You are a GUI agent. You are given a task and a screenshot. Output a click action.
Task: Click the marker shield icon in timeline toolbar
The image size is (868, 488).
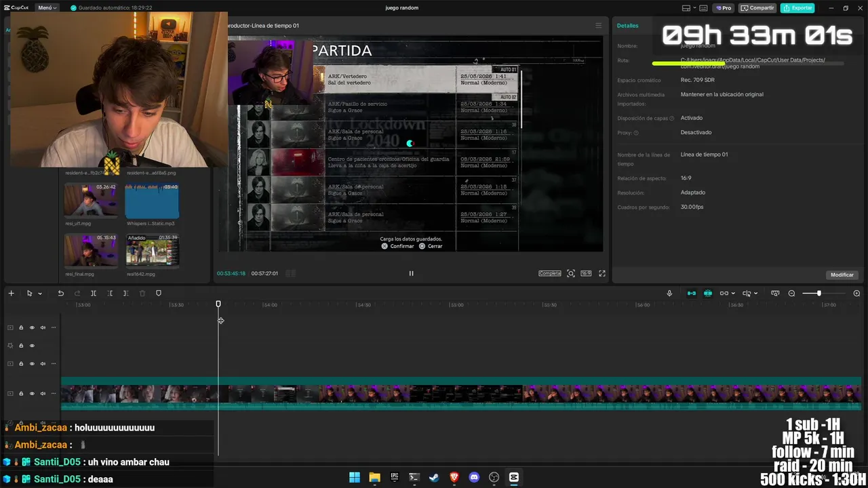[159, 293]
